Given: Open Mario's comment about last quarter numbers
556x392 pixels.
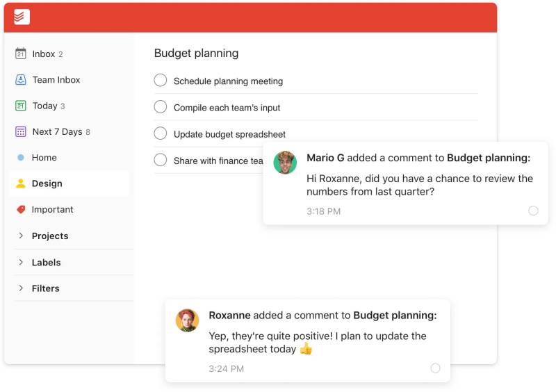Looking at the screenshot, I should (420, 185).
